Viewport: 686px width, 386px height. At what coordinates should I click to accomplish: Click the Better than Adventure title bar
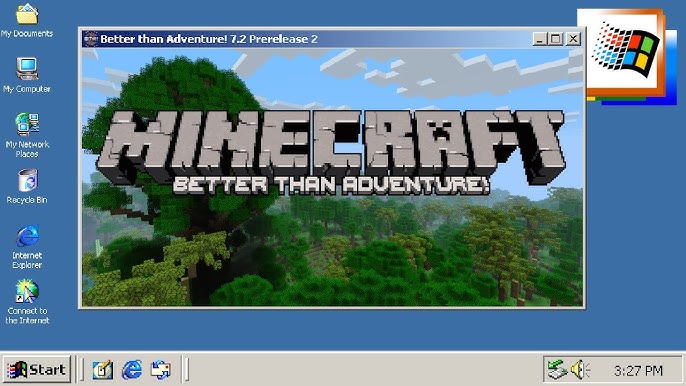pyautogui.click(x=332, y=39)
